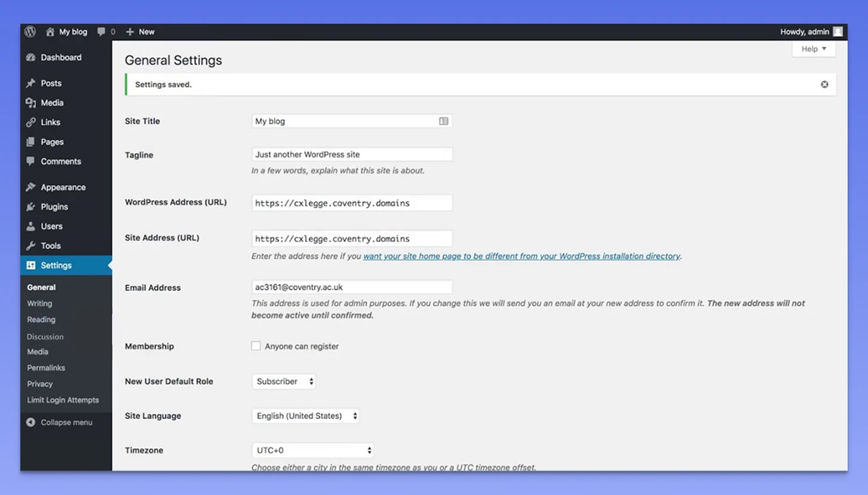The width and height of the screenshot is (868, 495).
Task: Click the Links chain icon
Action: (x=31, y=123)
